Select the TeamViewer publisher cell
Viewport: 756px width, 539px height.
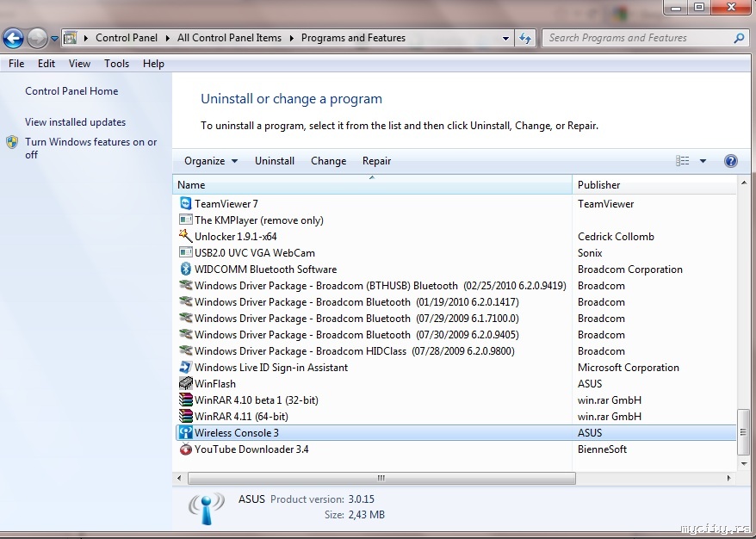pyautogui.click(x=605, y=203)
